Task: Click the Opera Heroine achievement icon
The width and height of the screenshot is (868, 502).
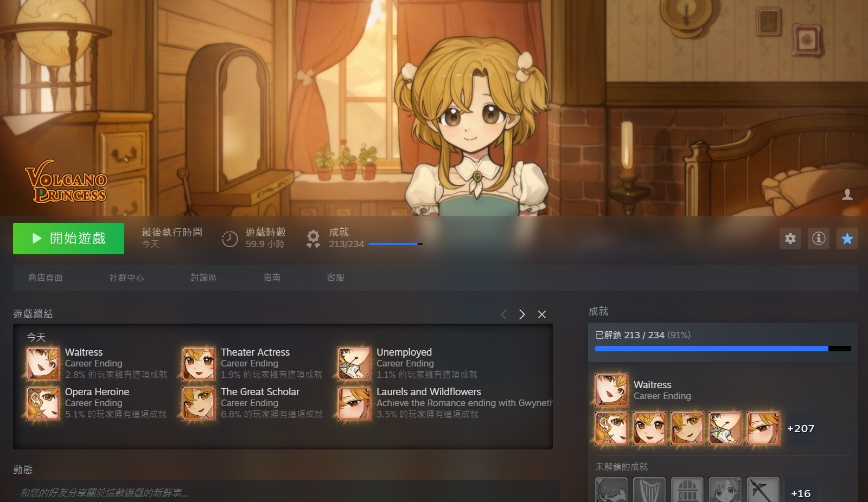Action: coord(43,403)
